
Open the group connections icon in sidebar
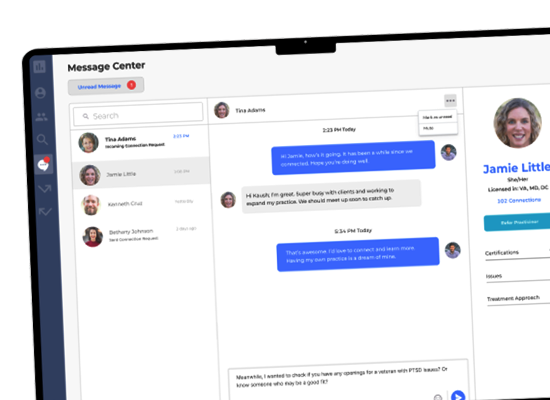(41, 117)
